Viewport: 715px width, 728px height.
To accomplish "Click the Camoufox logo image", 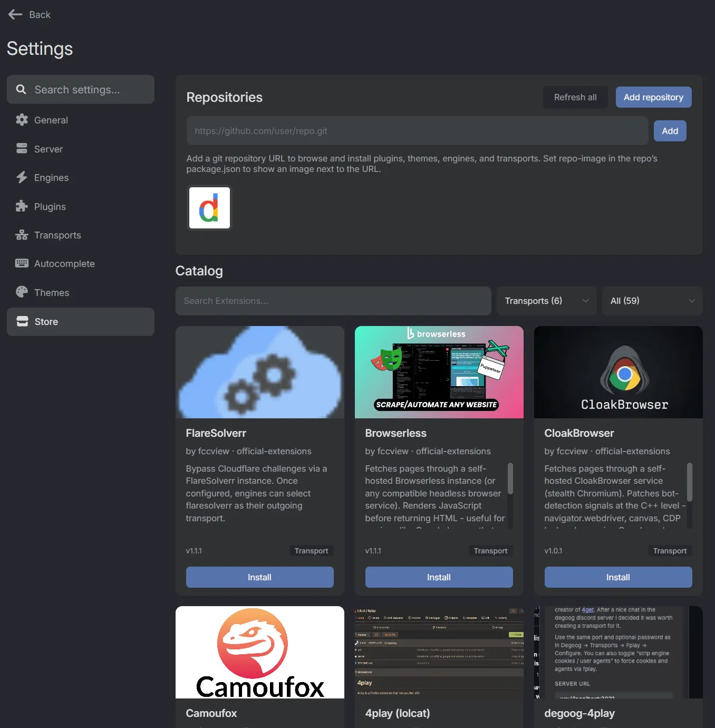I will pos(260,652).
